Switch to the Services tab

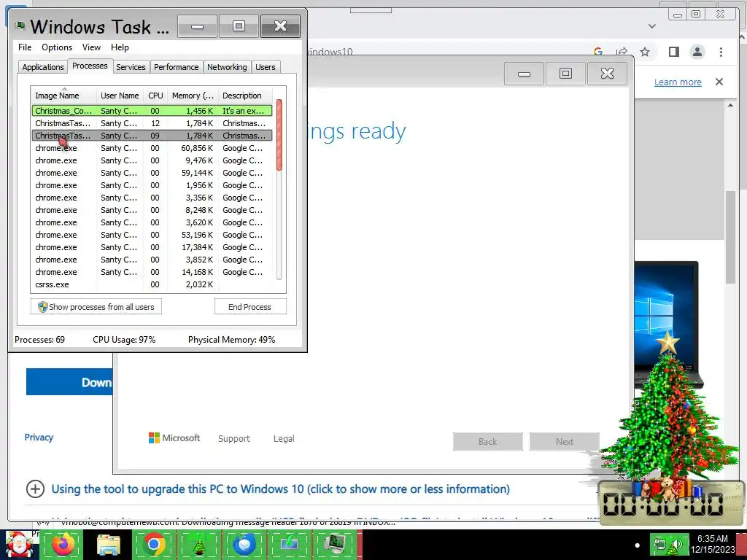point(131,67)
